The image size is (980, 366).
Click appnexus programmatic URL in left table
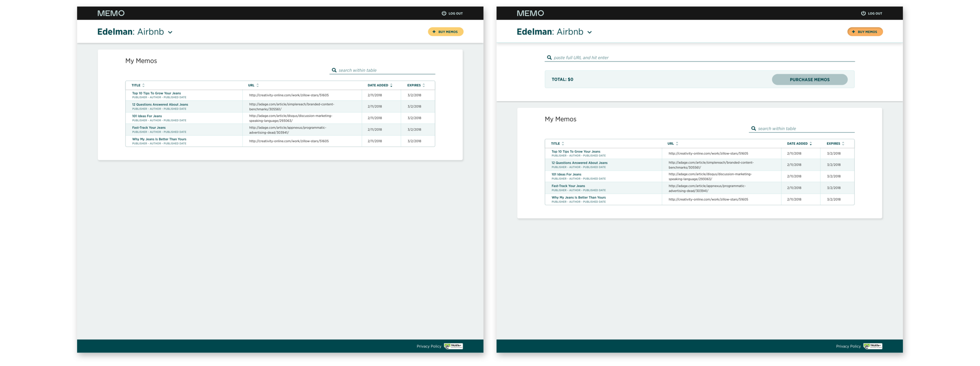pos(288,130)
